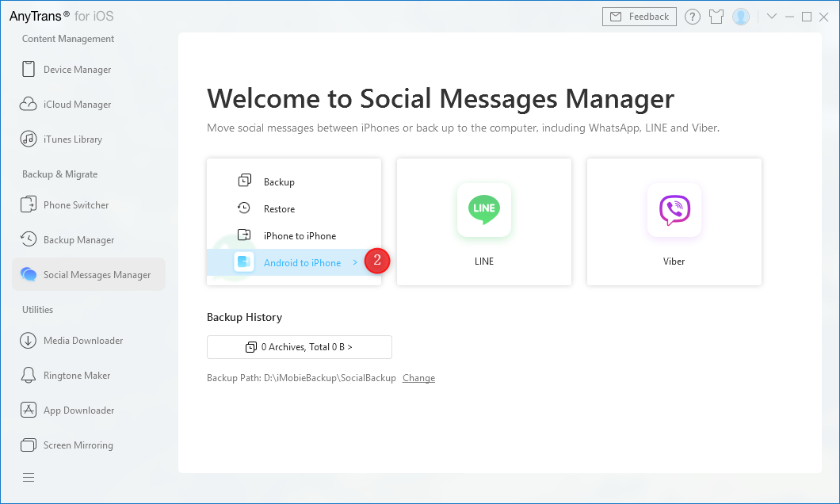This screenshot has height=504, width=840.
Task: Open Phone Switcher in the sidebar
Action: click(89, 204)
